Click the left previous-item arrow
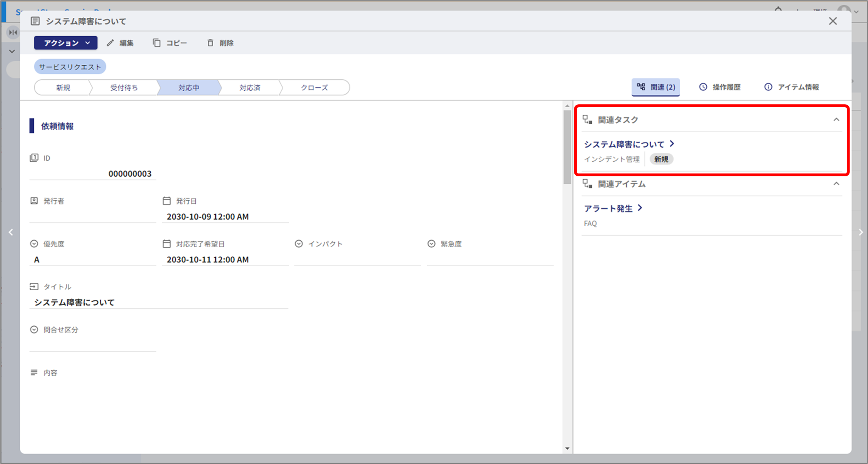The image size is (868, 464). pyautogui.click(x=11, y=232)
